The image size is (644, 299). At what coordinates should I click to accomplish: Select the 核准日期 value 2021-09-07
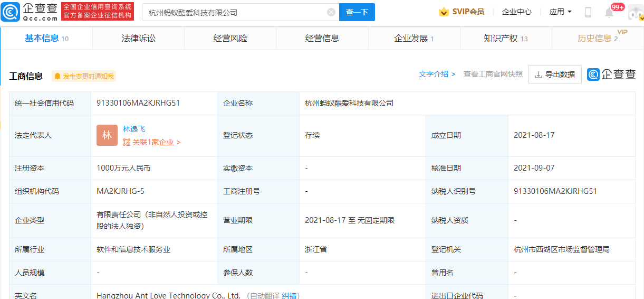pyautogui.click(x=534, y=168)
